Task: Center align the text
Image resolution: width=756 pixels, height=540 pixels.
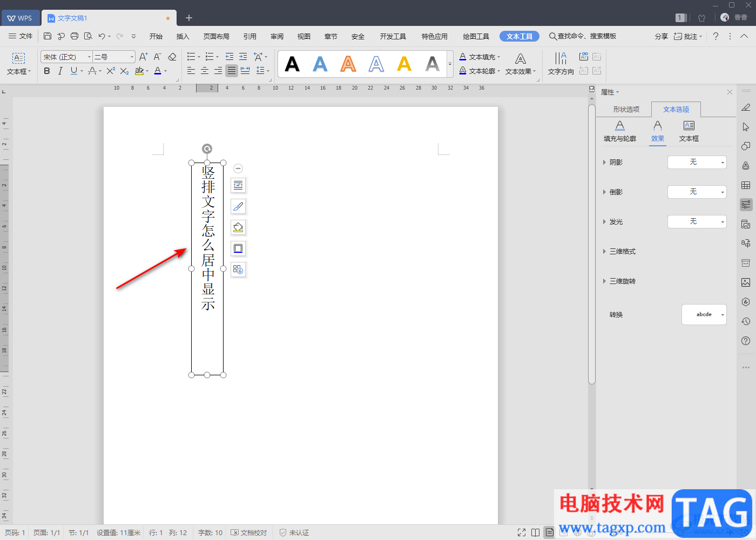Action: coord(205,71)
